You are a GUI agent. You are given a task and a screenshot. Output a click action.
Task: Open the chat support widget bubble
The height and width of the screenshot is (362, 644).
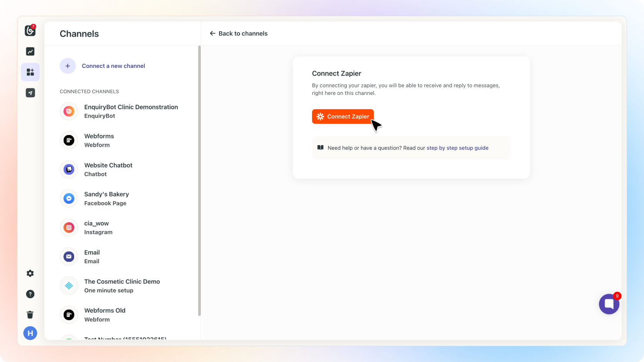(609, 304)
